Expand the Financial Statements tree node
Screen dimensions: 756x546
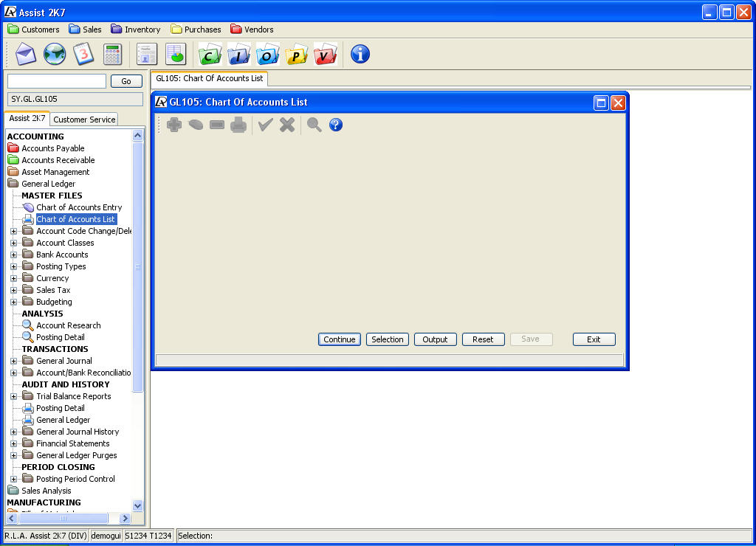coord(13,444)
